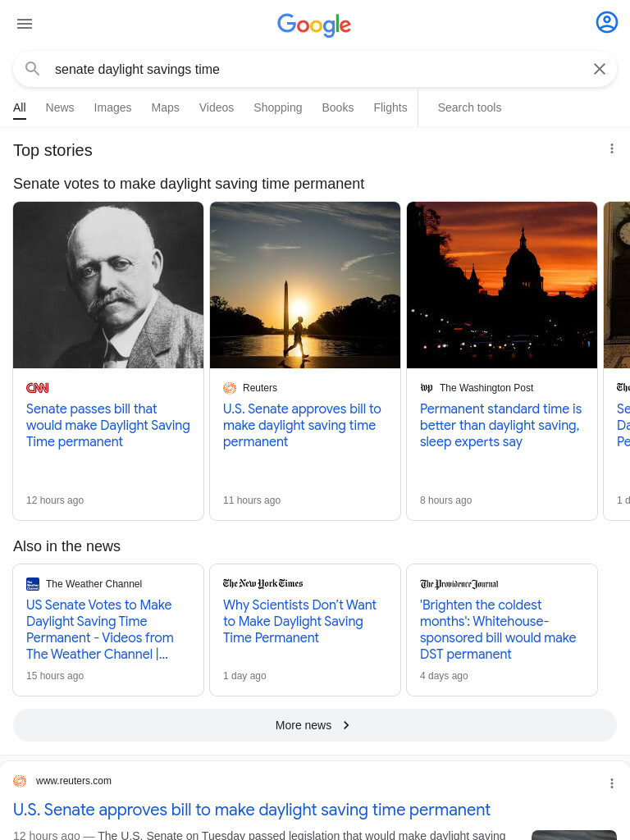The height and width of the screenshot is (840, 630).
Task: Click the 15 hours ago timestamp
Action: (55, 676)
